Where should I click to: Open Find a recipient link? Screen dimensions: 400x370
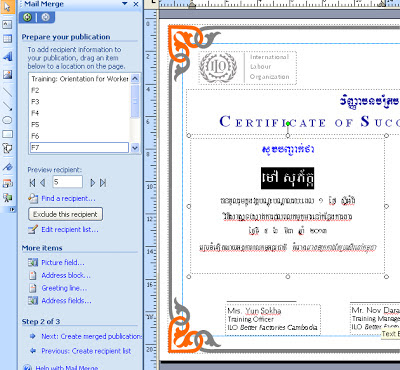click(x=68, y=199)
